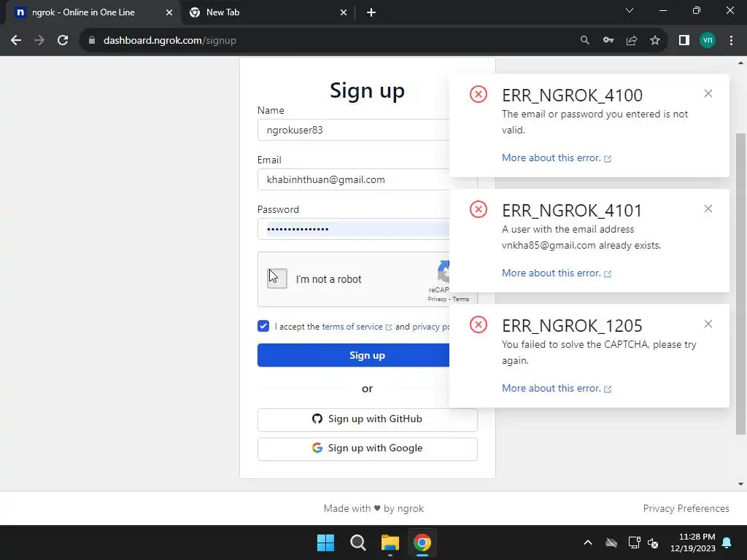The width and height of the screenshot is (747, 560).
Task: Click the ERR_NGROK_1205 red error icon
Action: (x=479, y=324)
